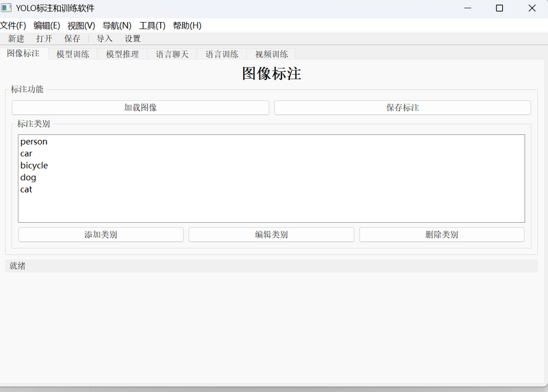Screen dimensions: 548x392
Task: Click the YOLO app icon in title bar
Action: [x=6, y=8]
